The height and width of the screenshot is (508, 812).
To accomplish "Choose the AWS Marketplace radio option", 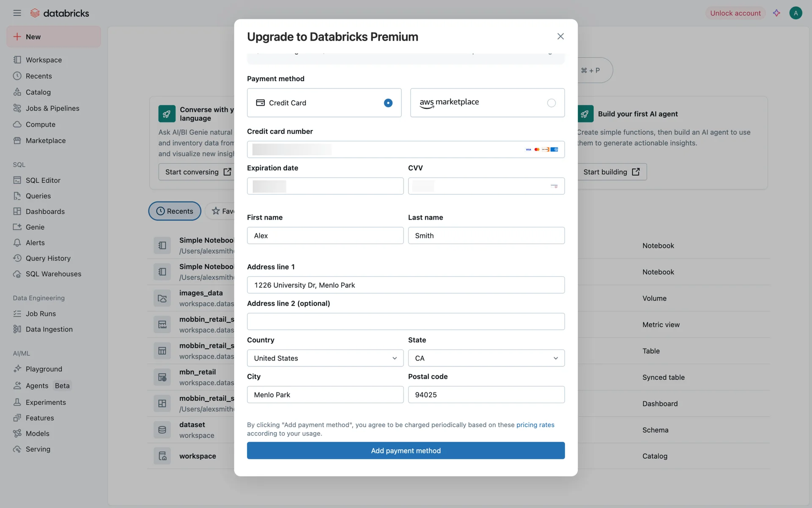I will point(551,103).
